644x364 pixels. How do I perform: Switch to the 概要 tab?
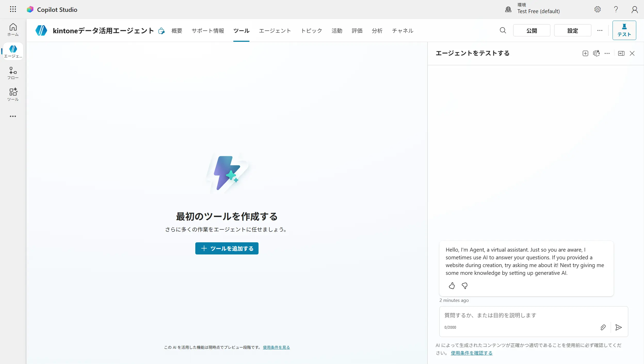coord(177,31)
